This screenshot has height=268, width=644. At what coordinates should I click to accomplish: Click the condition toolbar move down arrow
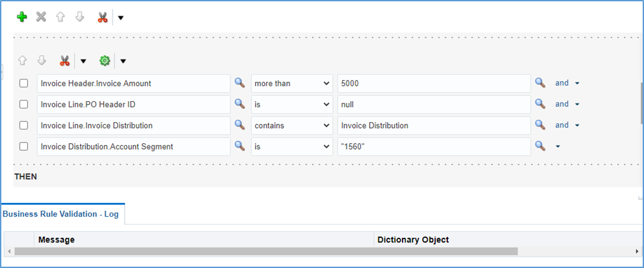click(42, 60)
